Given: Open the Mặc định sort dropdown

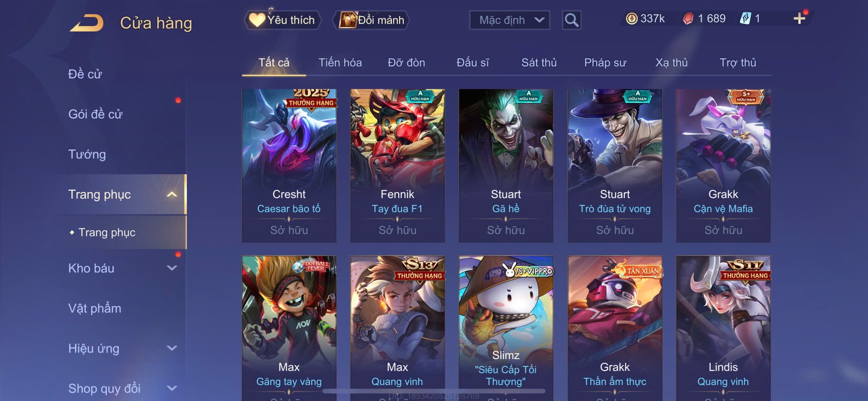Looking at the screenshot, I should tap(510, 20).
